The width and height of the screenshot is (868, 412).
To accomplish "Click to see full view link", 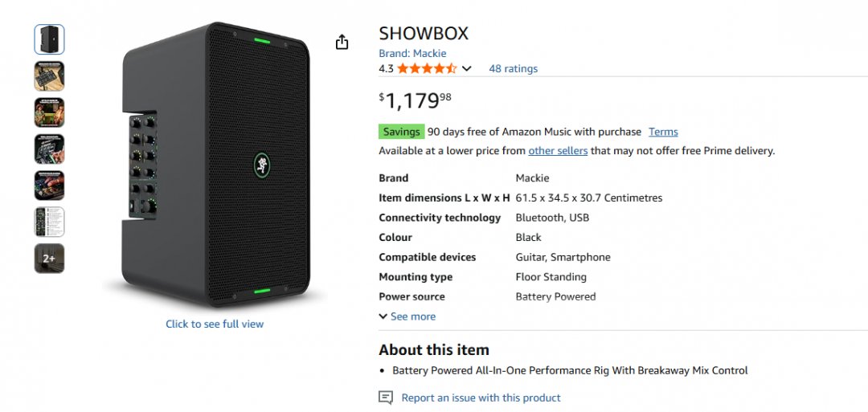I will [215, 324].
